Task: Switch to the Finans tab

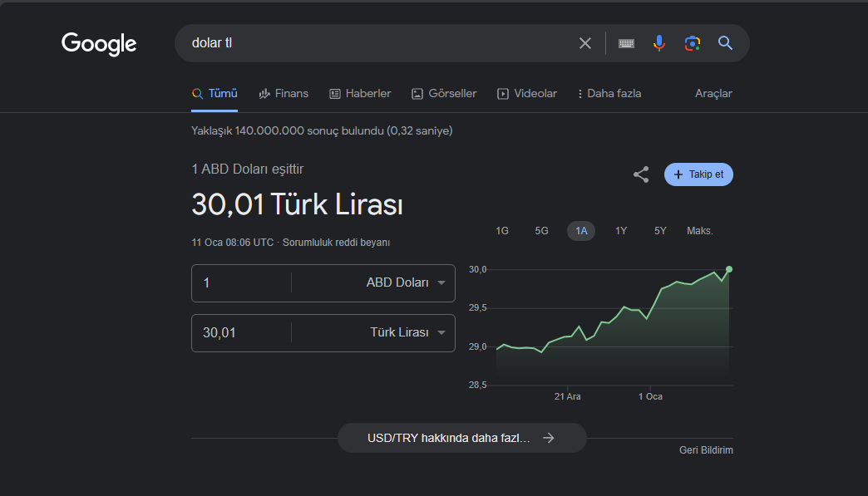Action: 284,93
